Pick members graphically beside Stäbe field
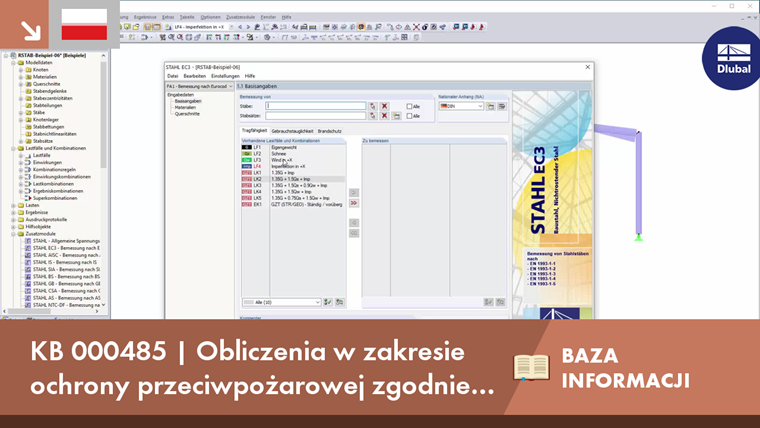This screenshot has width=760, height=428. [x=372, y=106]
